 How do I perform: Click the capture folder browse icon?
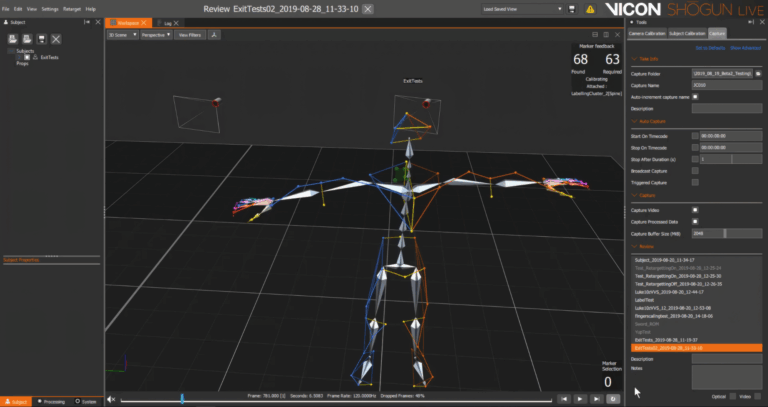click(x=758, y=73)
